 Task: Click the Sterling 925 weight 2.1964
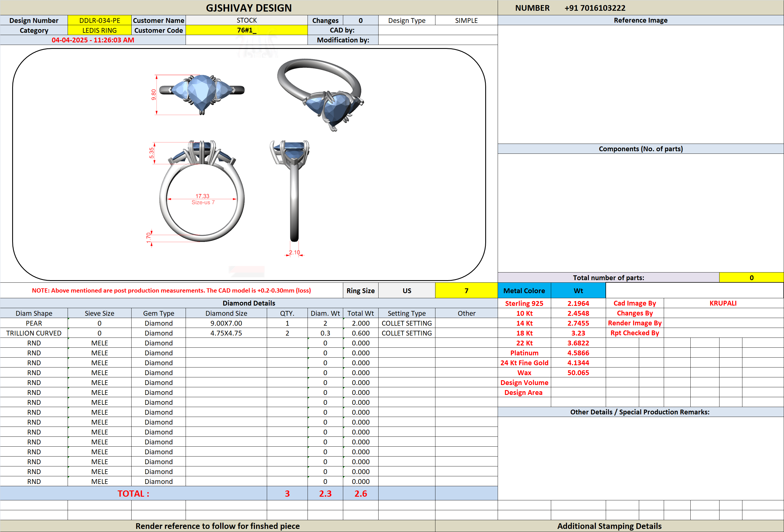pos(578,303)
